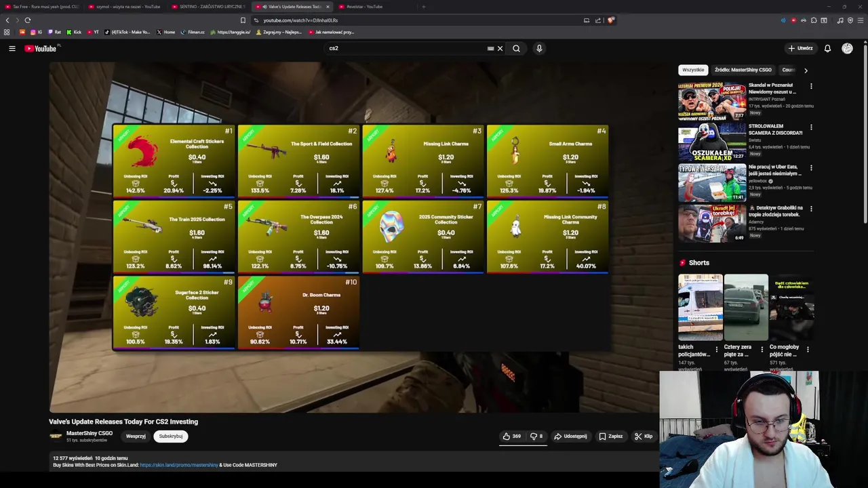868x488 pixels.
Task: Click the Brave Shields lion icon
Action: pos(610,20)
